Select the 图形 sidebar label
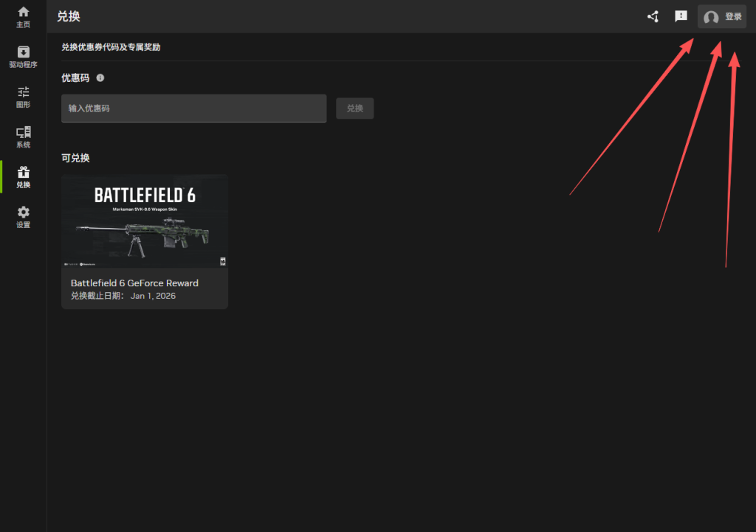 23,105
